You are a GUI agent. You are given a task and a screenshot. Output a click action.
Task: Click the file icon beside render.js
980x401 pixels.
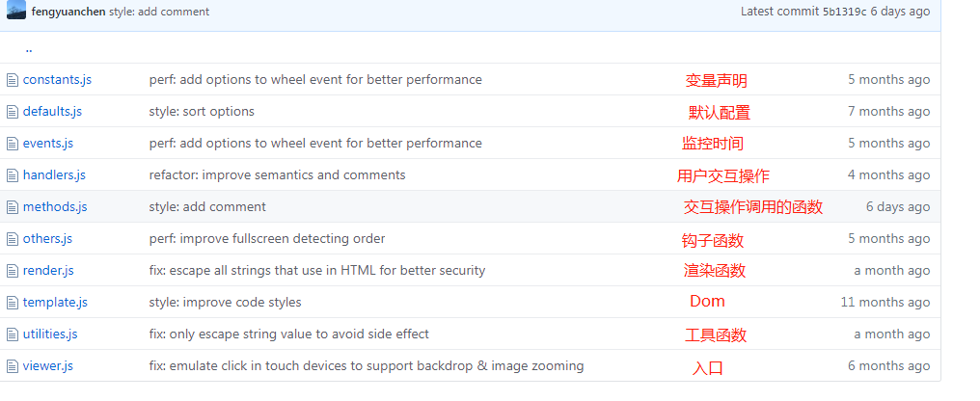13,271
